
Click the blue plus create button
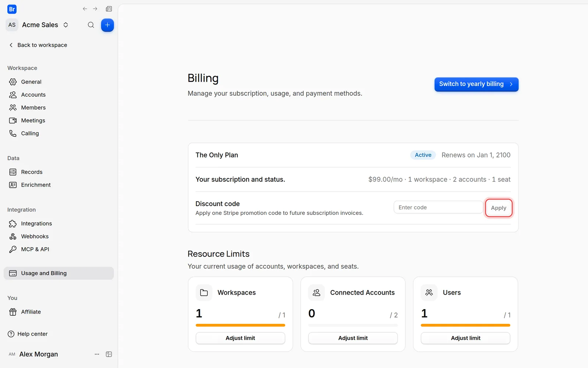(x=107, y=25)
